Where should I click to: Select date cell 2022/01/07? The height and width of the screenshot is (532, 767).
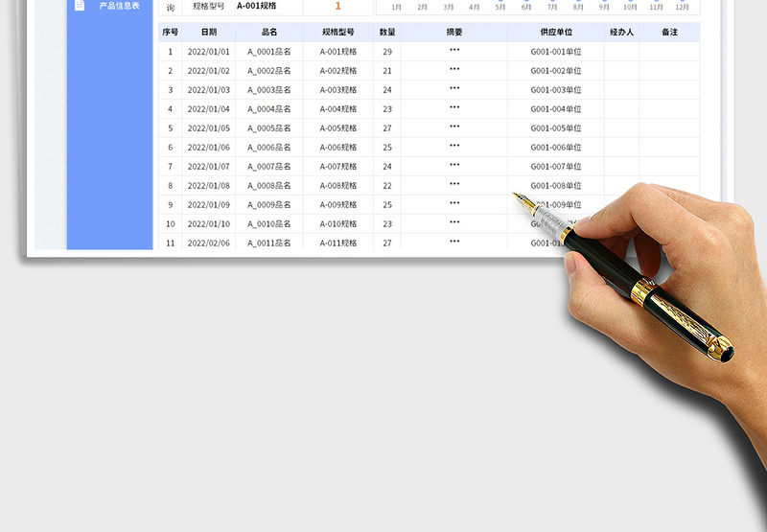coord(209,167)
